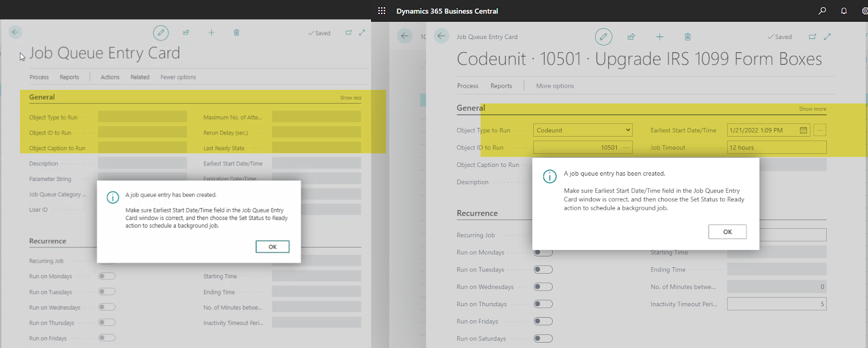Open Reports menu in left card
This screenshot has height=348, width=868.
coord(69,77)
